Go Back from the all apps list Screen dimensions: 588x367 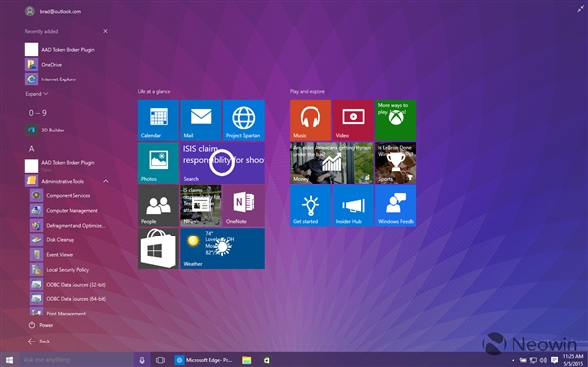[x=39, y=341]
